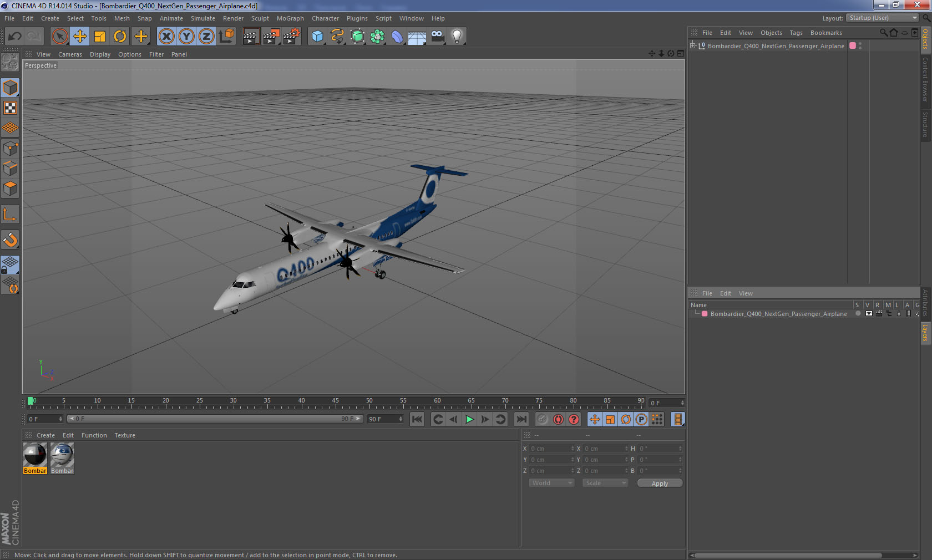932x560 pixels.
Task: Switch to Texture mode in left toolbar
Action: point(10,108)
